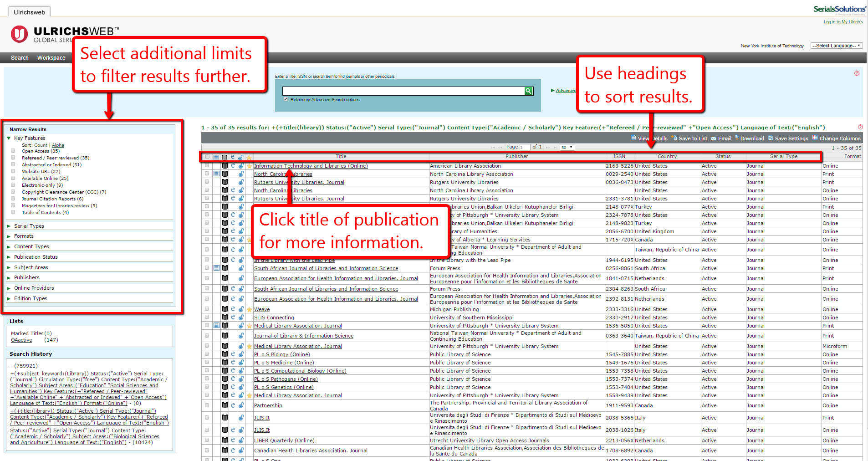This screenshot has width=868, height=461.
Task: Sort results by Title column header
Action: (341, 156)
